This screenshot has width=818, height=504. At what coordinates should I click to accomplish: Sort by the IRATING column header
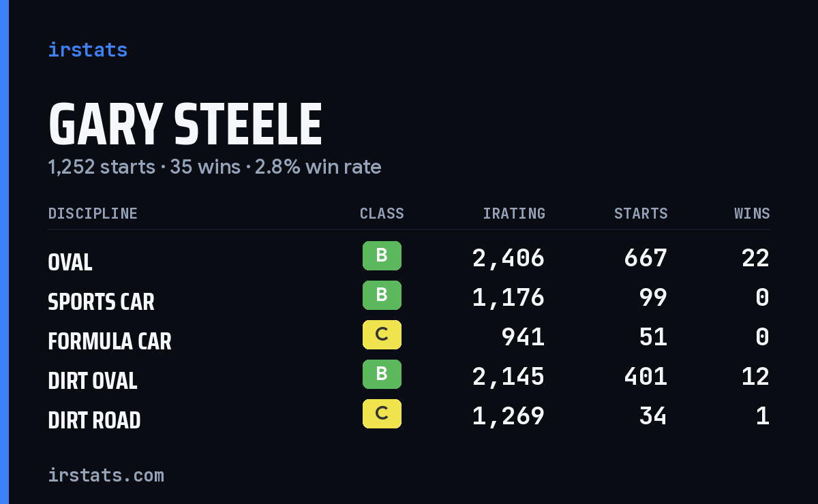coord(514,214)
